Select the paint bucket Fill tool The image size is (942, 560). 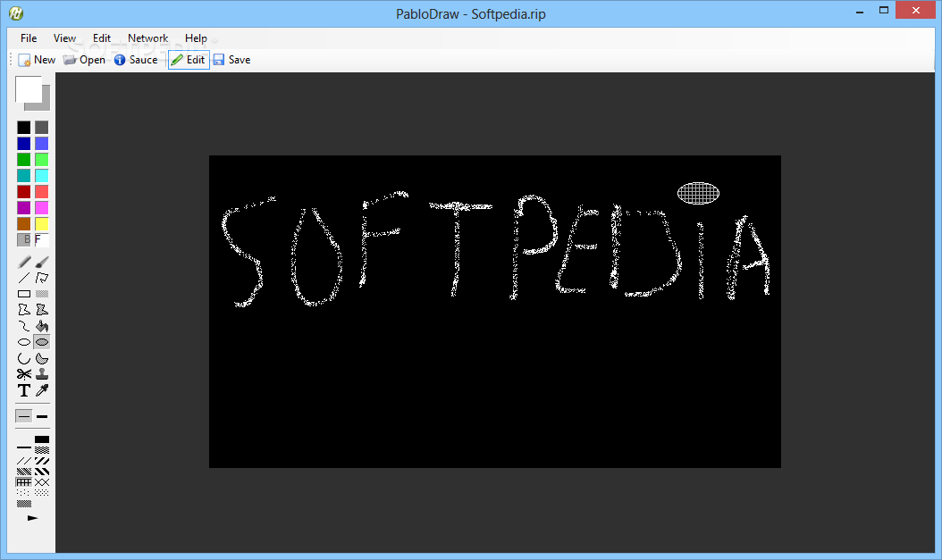coord(42,326)
